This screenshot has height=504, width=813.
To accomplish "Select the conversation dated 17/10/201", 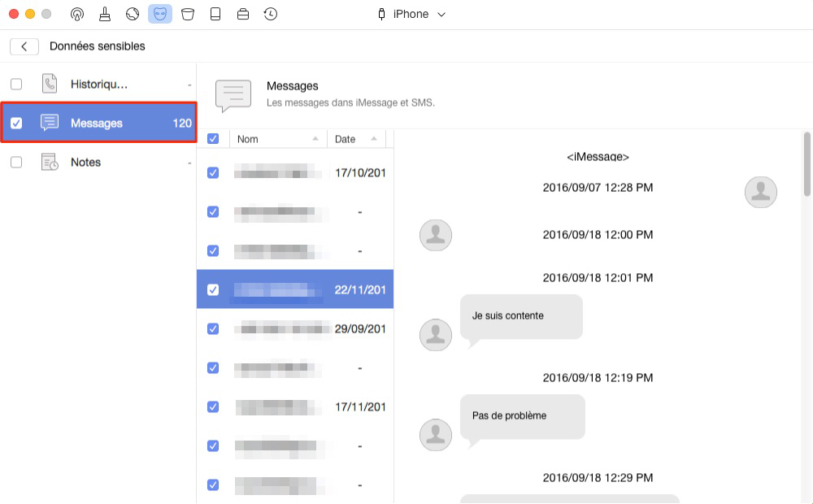I will (295, 172).
